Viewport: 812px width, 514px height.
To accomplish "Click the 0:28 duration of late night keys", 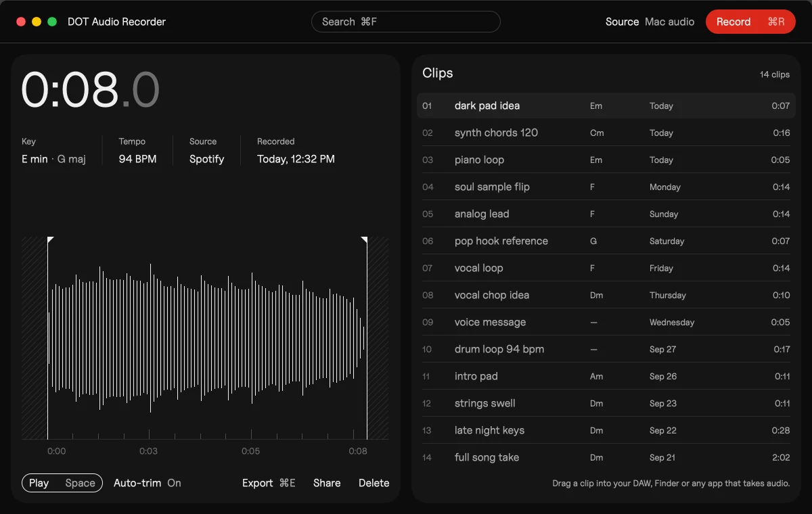I will coord(781,430).
